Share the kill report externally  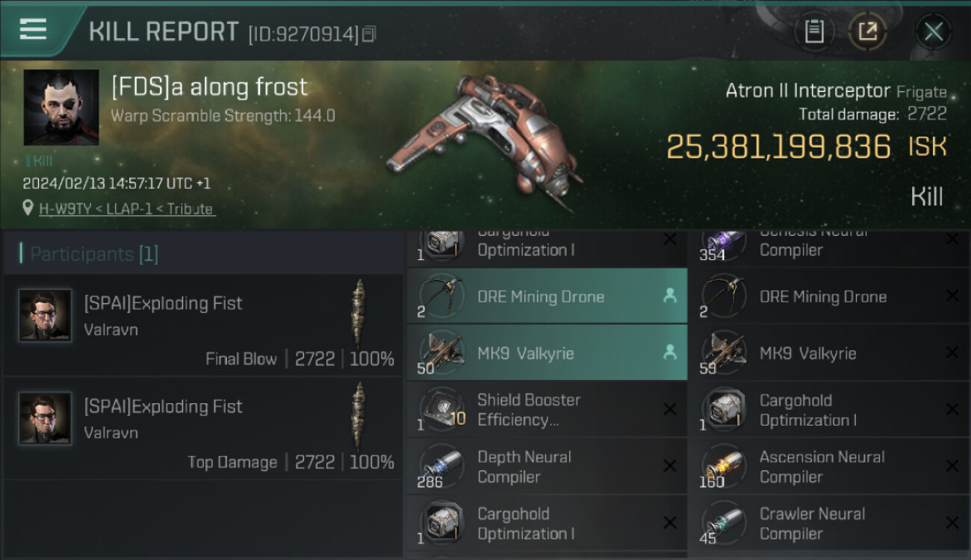(x=868, y=31)
